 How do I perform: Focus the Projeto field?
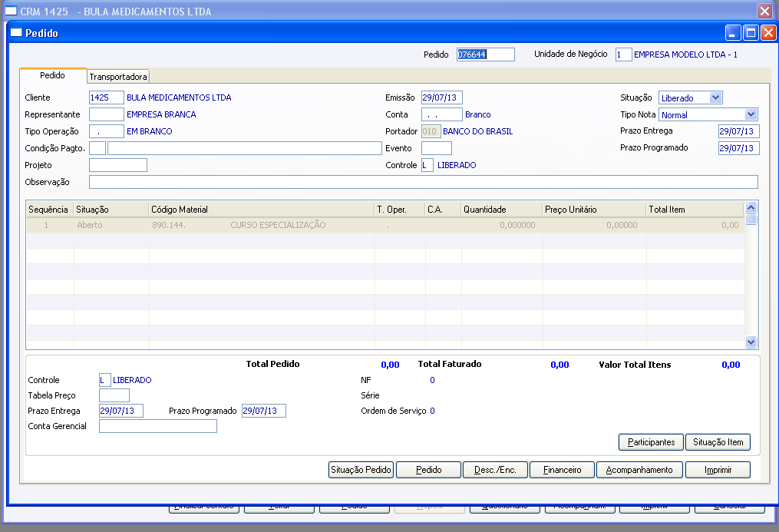point(118,165)
